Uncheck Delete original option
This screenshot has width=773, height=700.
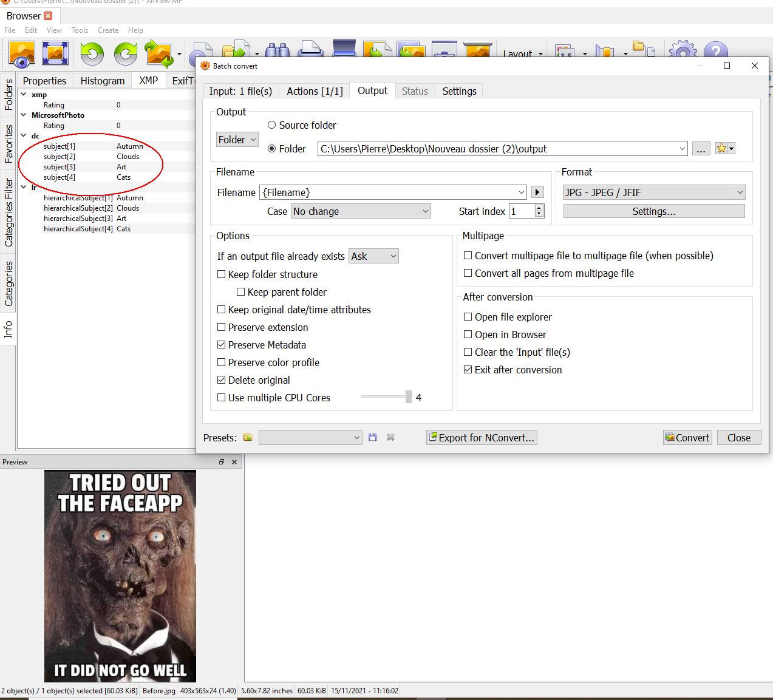point(222,380)
